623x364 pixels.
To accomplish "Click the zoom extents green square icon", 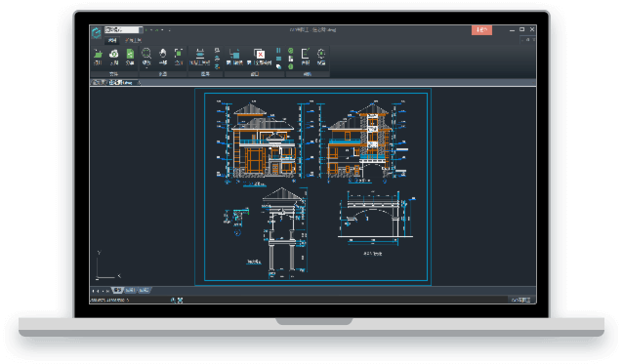I will pos(179,54).
